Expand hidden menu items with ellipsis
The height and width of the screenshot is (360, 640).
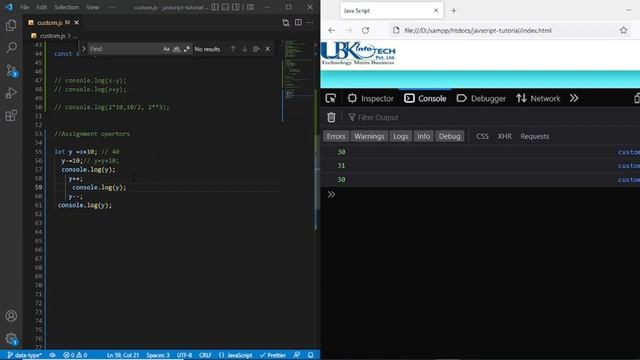[112, 7]
